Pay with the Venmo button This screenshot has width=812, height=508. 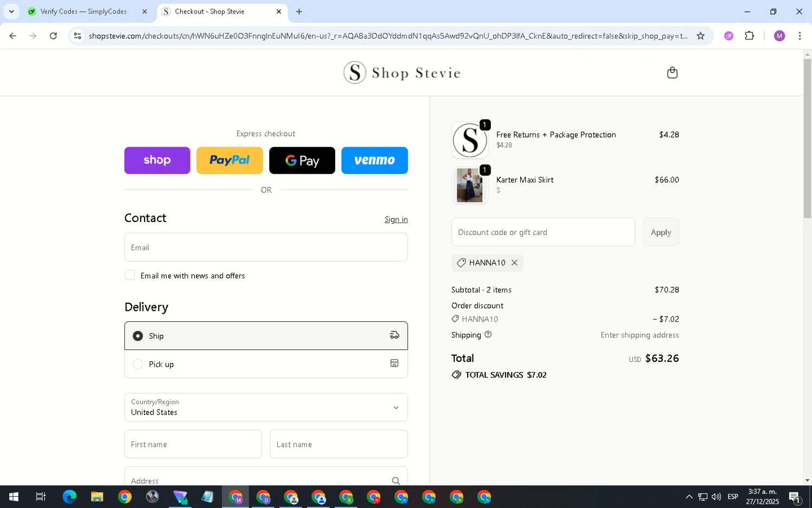[x=375, y=160]
